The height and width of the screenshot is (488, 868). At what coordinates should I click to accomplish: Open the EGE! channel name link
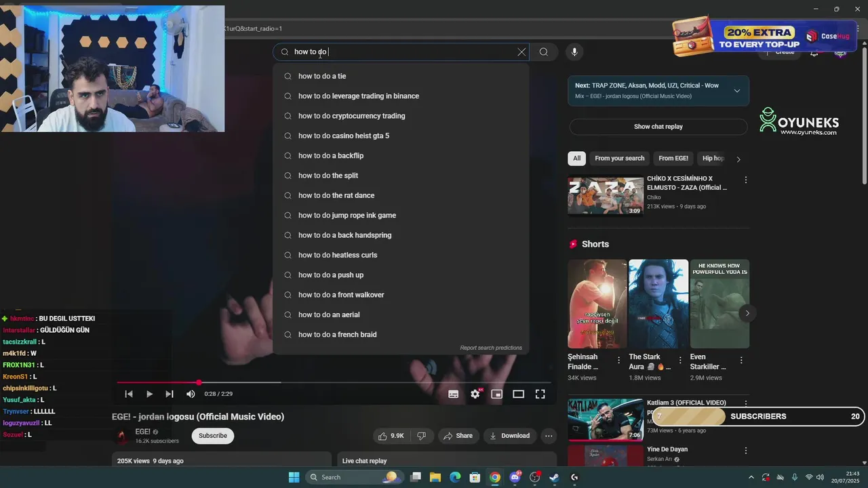coord(142,432)
